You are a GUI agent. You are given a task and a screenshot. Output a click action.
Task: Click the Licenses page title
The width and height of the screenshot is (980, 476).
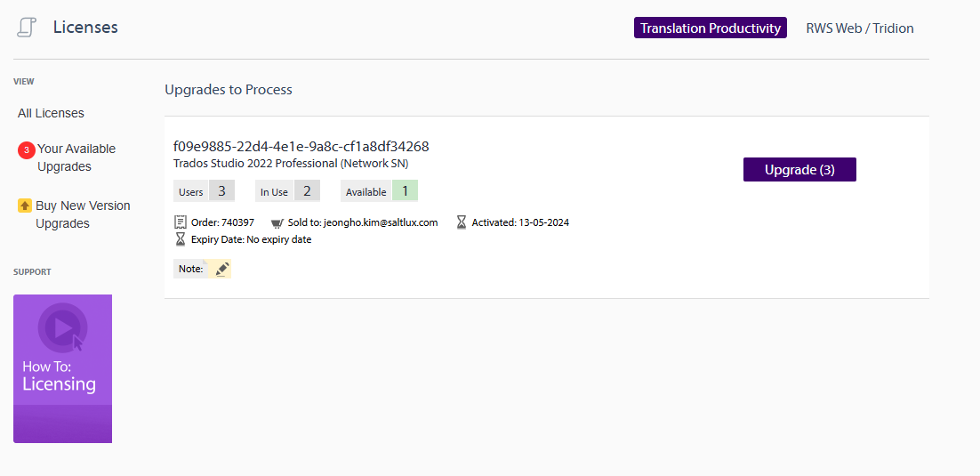[x=85, y=28]
